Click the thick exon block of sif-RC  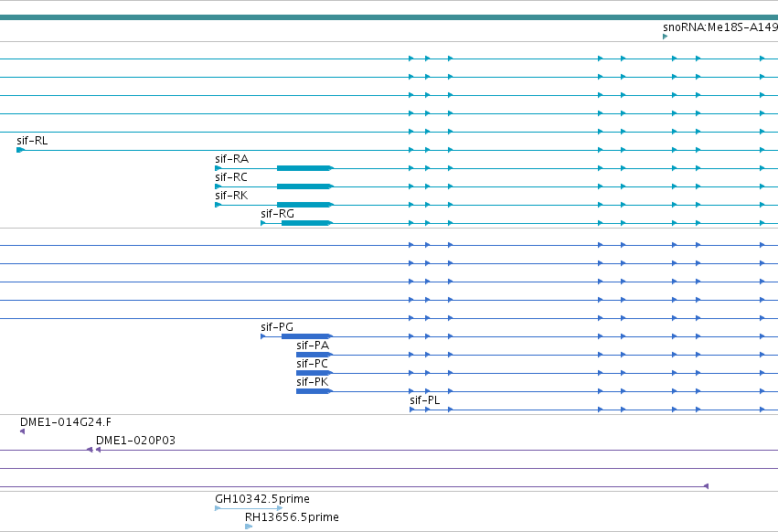pos(304,186)
